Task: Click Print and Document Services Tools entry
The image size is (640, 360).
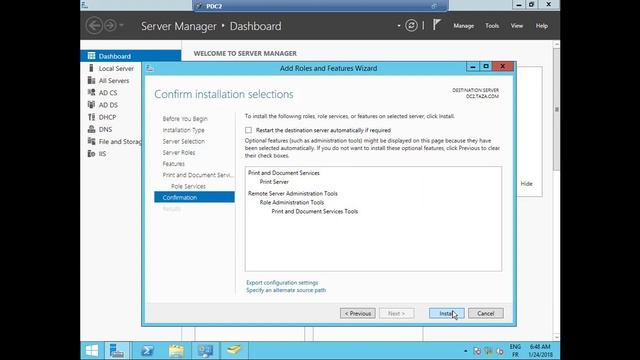Action: [315, 211]
